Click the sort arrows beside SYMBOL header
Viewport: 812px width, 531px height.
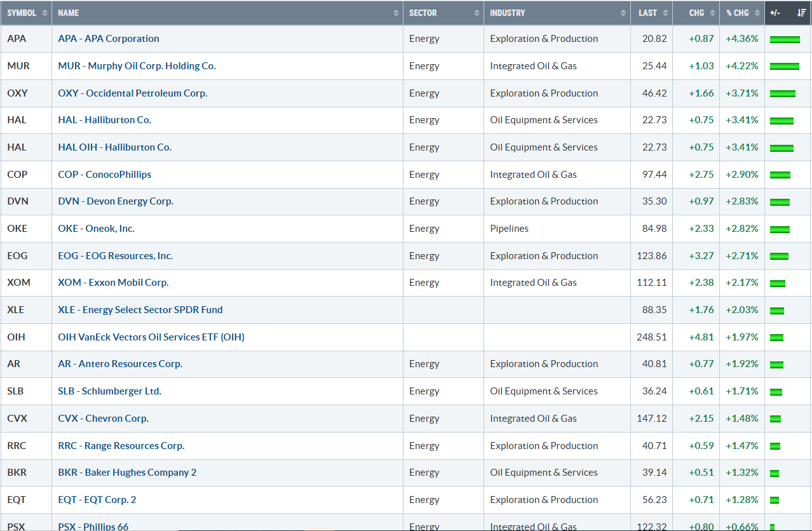[x=44, y=13]
